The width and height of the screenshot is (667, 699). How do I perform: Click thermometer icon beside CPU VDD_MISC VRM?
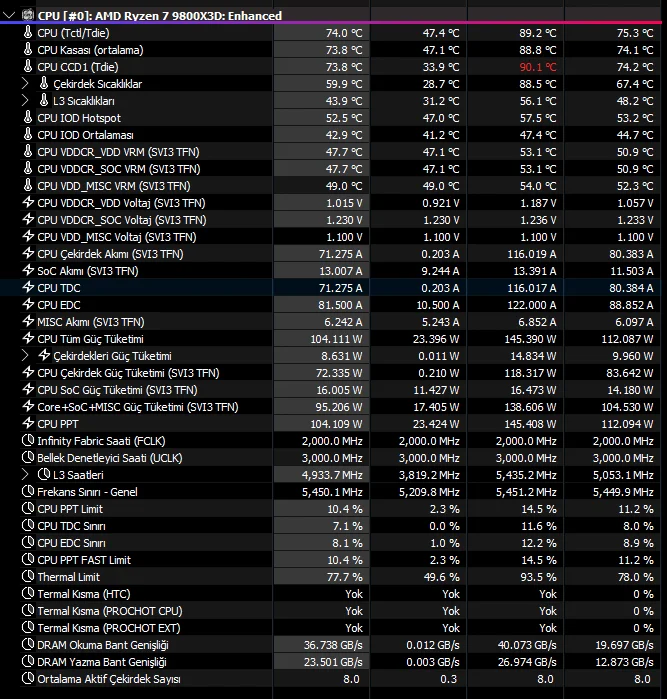(28, 185)
